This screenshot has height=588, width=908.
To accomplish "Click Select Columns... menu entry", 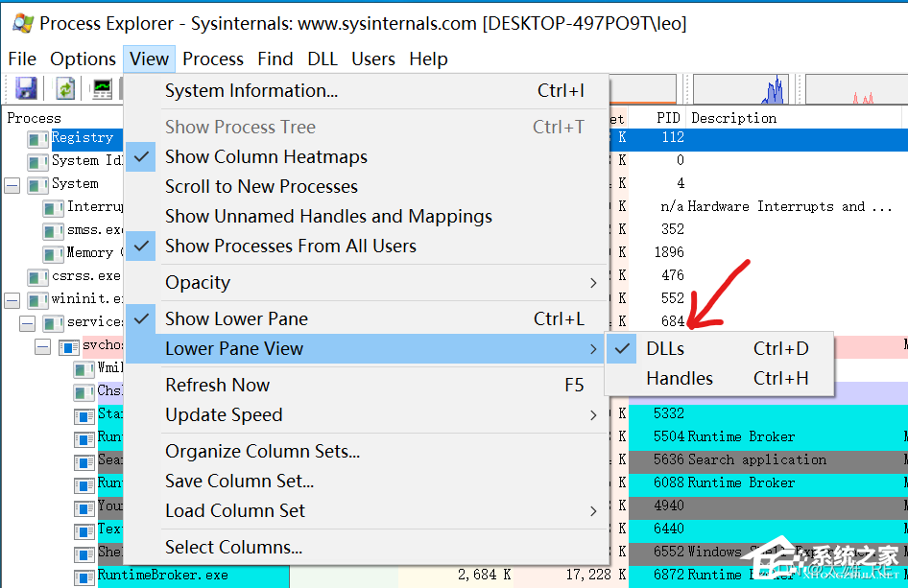I will point(233,548).
